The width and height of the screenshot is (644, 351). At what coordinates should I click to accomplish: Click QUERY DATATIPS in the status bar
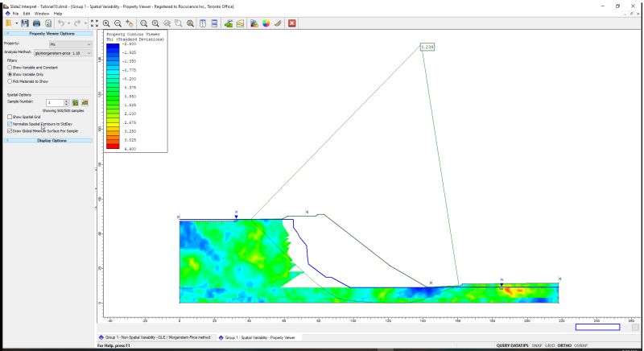(512, 345)
